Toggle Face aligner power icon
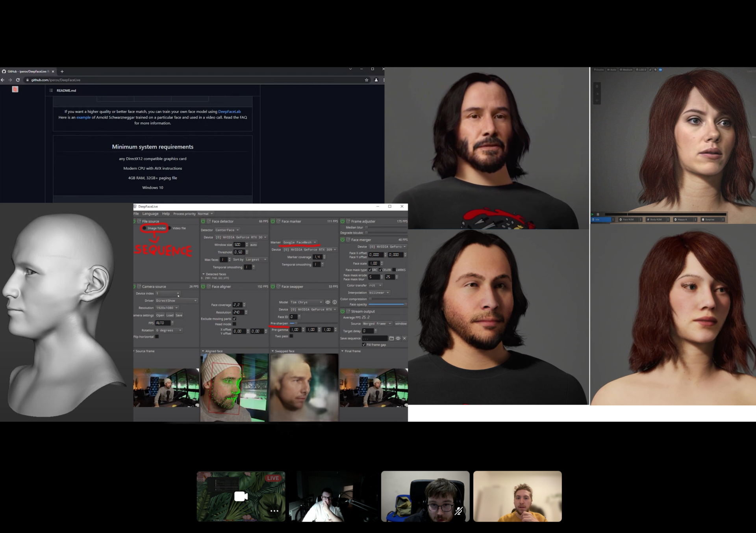Image resolution: width=756 pixels, height=533 pixels. pyautogui.click(x=203, y=286)
